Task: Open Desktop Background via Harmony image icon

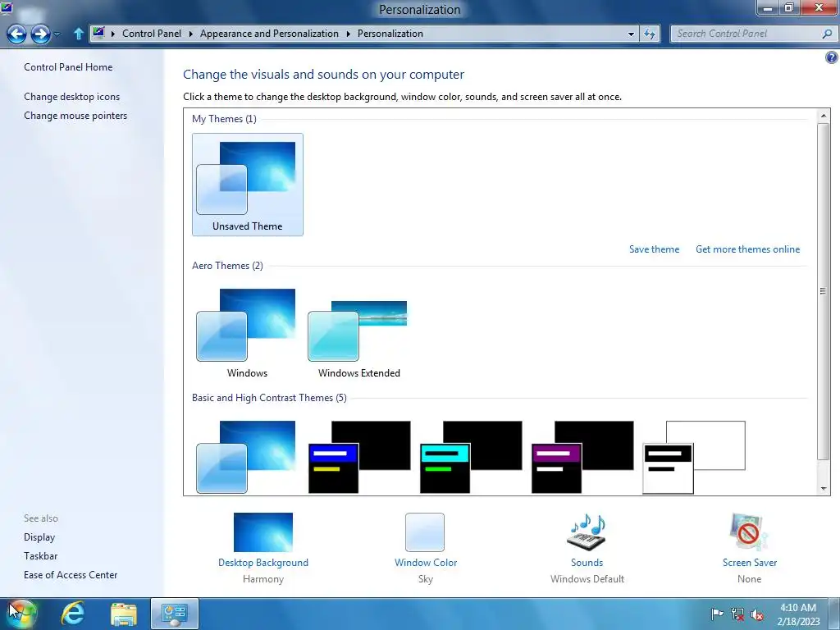Action: click(x=263, y=532)
